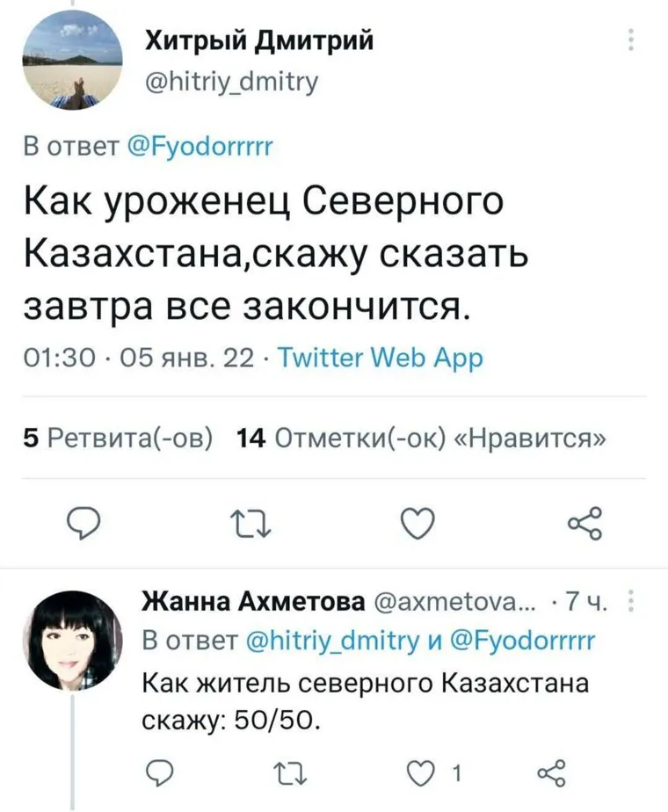This screenshot has height=812, width=668.
Task: Click the Жанна Ахметова display name
Action: (253, 602)
